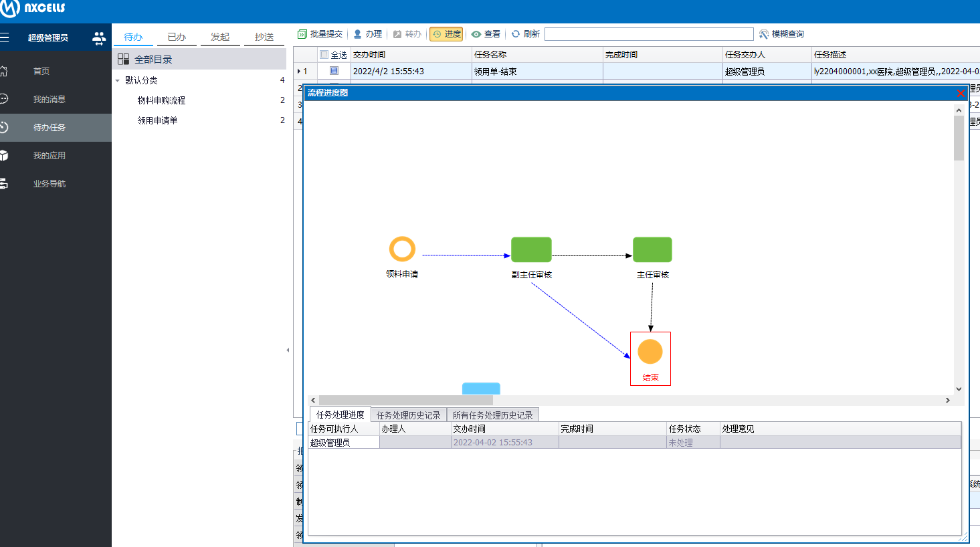Viewport: 980px width, 547px height.
Task: Open the 任务处理历史记录 tab
Action: pos(408,415)
